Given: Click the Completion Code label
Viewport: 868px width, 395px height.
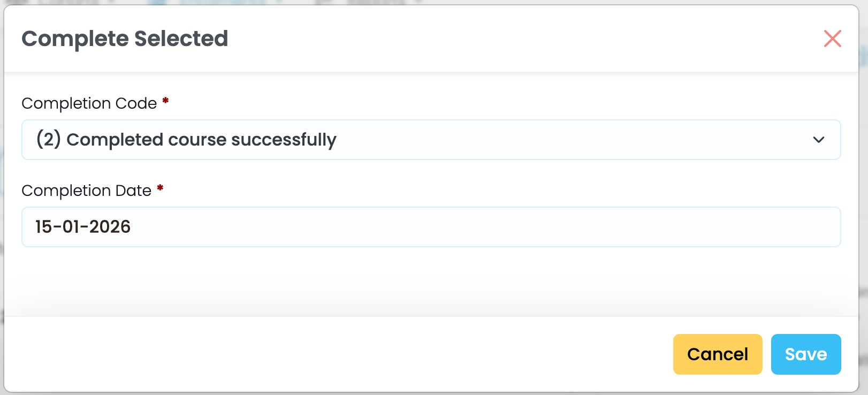Looking at the screenshot, I should [89, 103].
